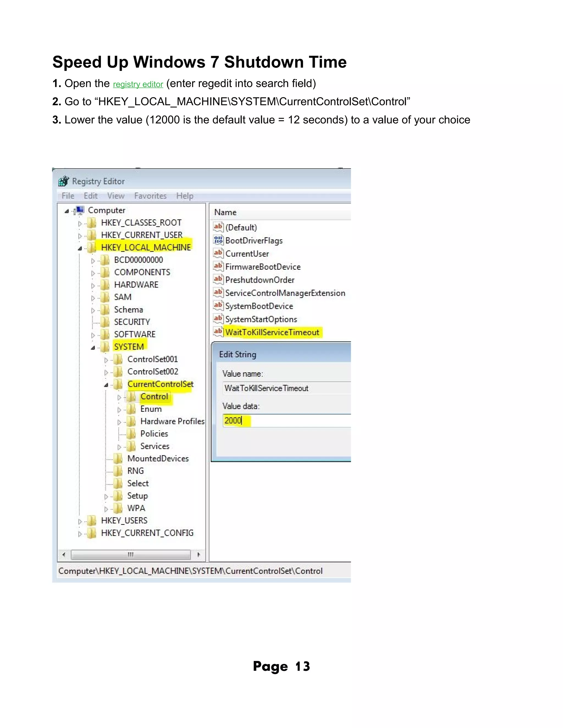Click the HKEY_CLASSES_ROOT folder icon
Screen dimensions: 563x728
click(92, 222)
